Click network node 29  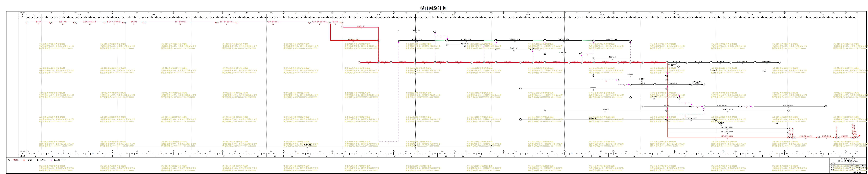tap(496, 40)
